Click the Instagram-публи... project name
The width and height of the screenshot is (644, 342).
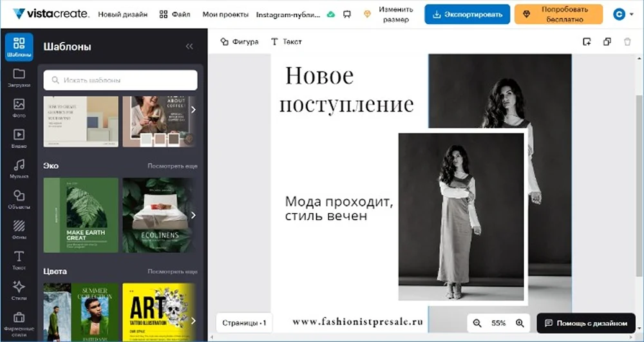(x=288, y=15)
